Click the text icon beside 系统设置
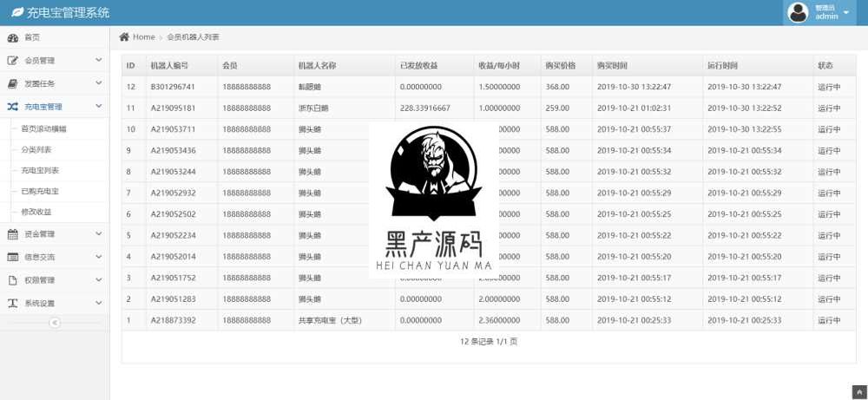 pos(13,303)
